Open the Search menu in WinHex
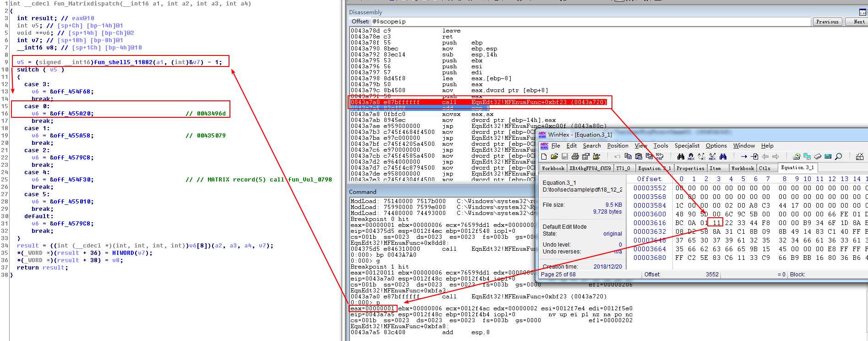868x341 pixels. pos(592,146)
